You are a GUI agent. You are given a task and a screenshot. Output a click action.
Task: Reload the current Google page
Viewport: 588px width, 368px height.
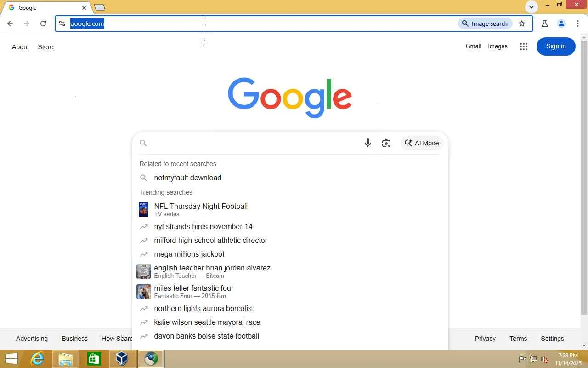[x=43, y=23]
